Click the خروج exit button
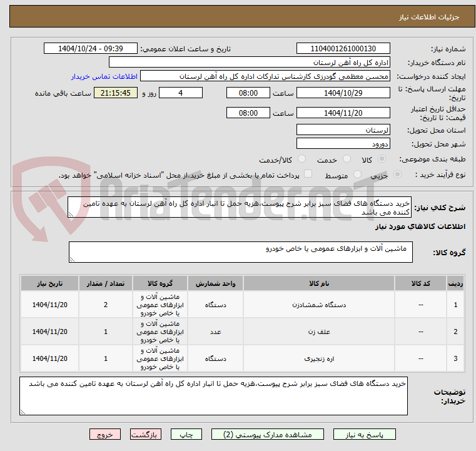The width and height of the screenshot is (476, 451). (x=104, y=435)
